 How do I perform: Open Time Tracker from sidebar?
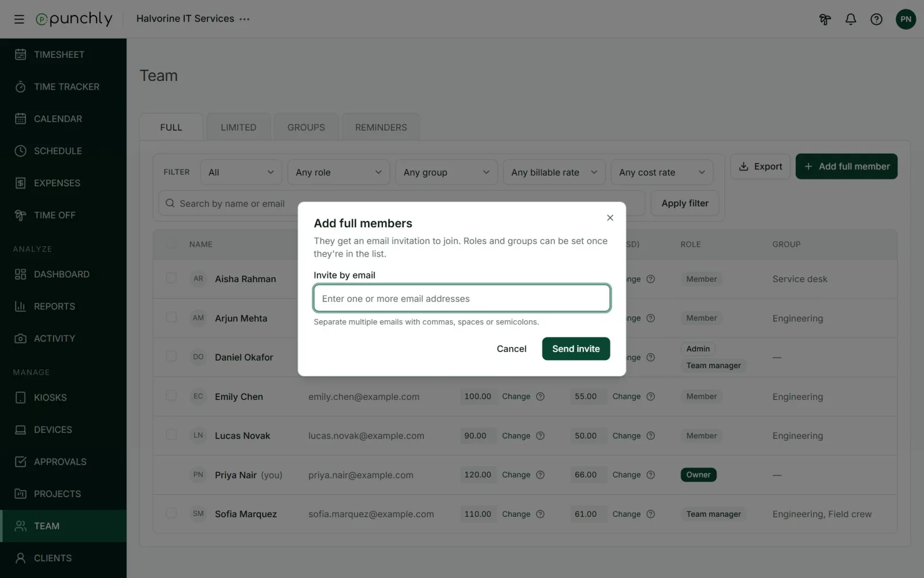tap(64, 87)
